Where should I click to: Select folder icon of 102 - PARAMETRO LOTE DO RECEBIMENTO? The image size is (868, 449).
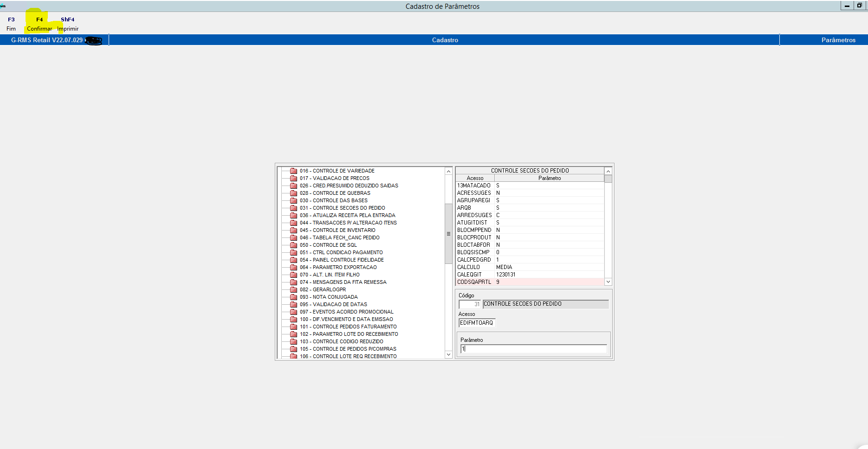[x=293, y=334]
